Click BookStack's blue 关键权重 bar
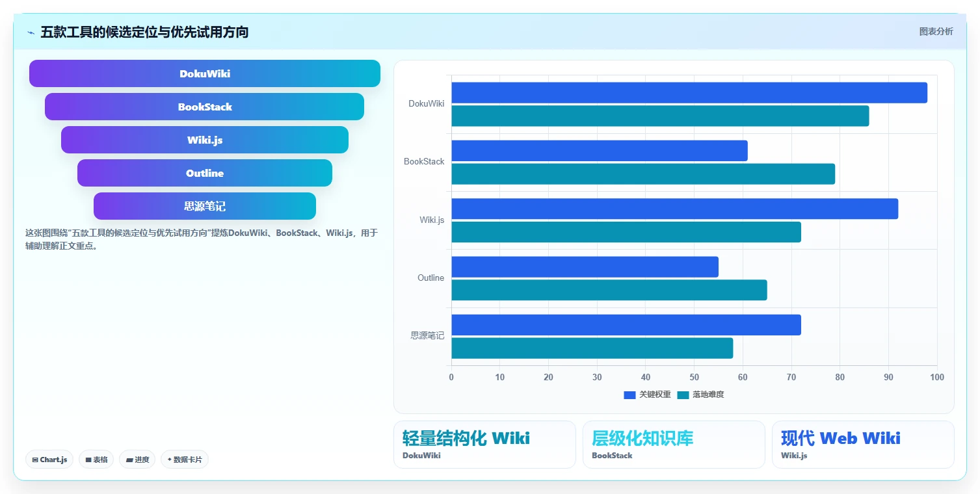 click(x=600, y=151)
